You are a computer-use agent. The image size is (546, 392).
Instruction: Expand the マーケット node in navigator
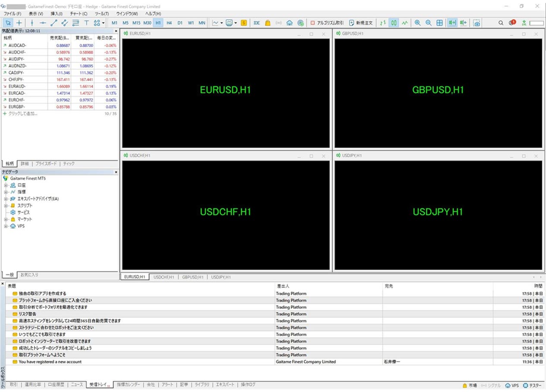click(x=6, y=219)
